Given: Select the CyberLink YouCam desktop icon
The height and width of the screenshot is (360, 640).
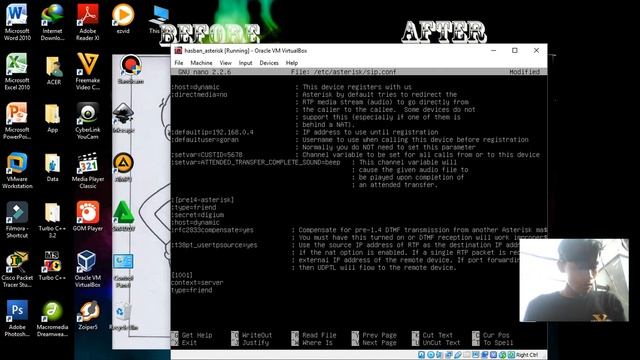Looking at the screenshot, I should point(87,120).
